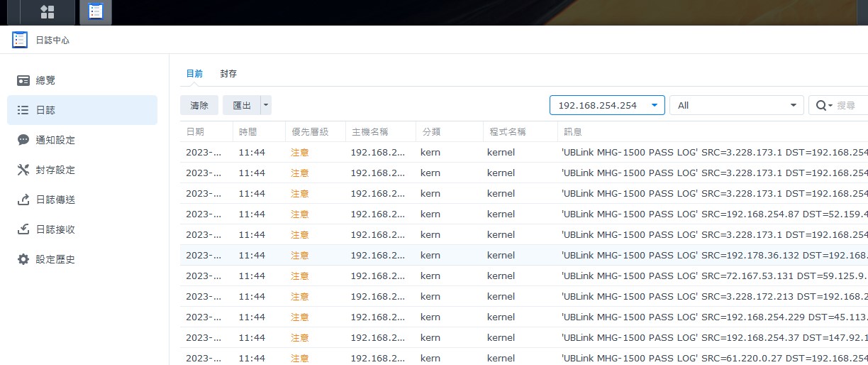This screenshot has height=365, width=868.
Task: Click the search magnifier icon
Action: point(822,105)
